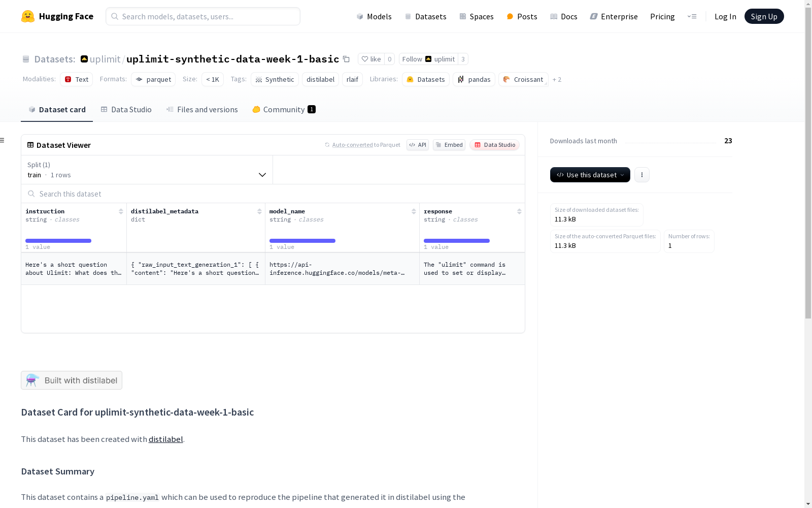This screenshot has height=508, width=812.
Task: Select the Text modality tag
Action: point(76,79)
